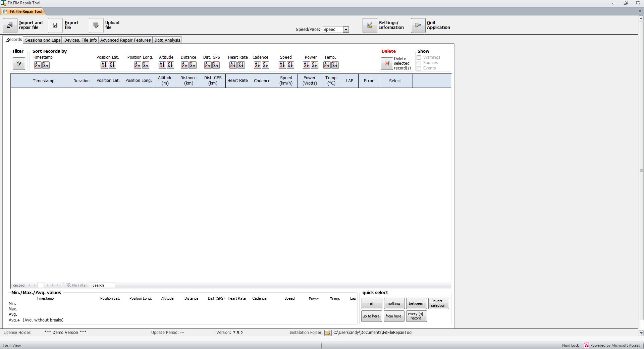Toggle the Sources checkbox

[419, 63]
